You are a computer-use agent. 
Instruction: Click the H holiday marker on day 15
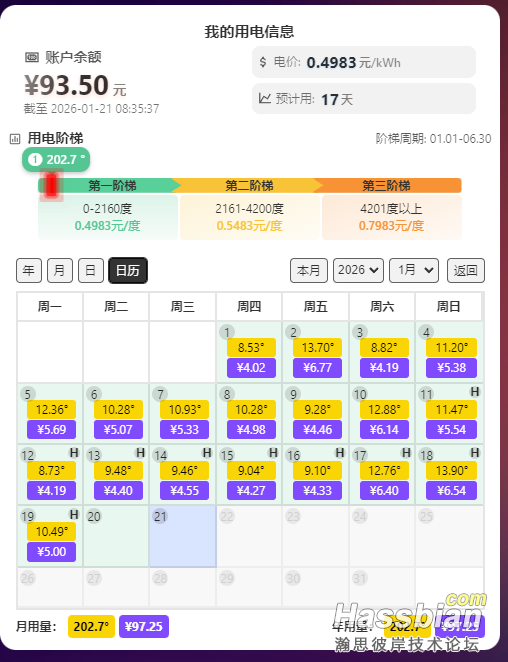click(273, 453)
